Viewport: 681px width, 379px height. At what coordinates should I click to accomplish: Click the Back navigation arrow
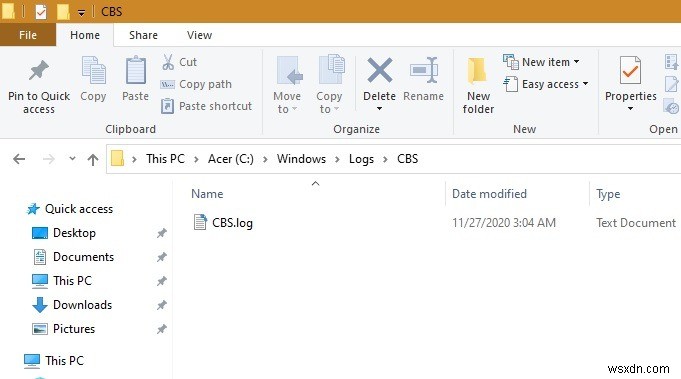[19, 159]
